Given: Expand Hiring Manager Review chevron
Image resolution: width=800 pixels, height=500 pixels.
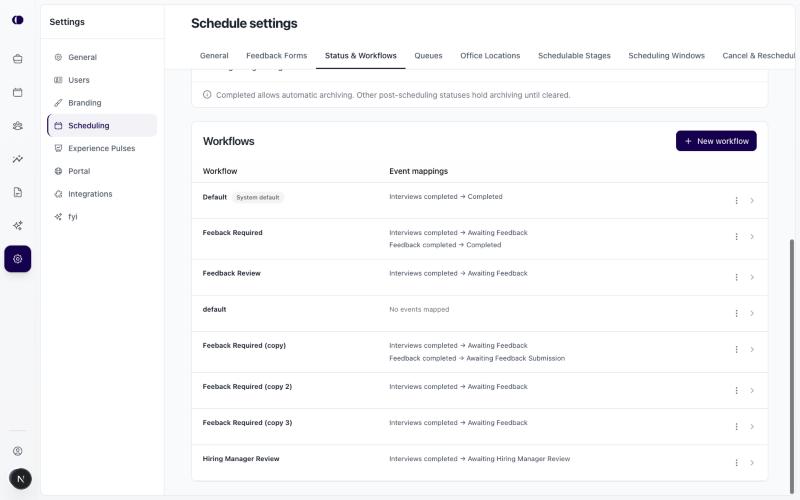Looking at the screenshot, I should 752,463.
